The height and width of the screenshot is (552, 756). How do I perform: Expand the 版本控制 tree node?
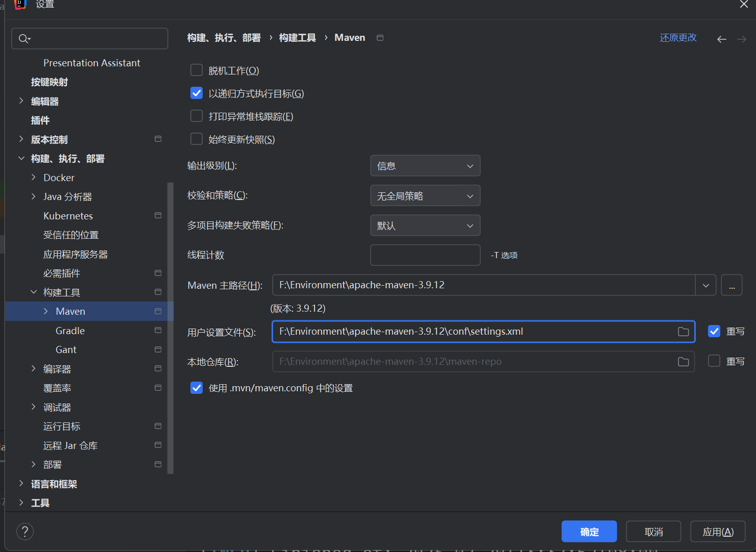(x=21, y=139)
